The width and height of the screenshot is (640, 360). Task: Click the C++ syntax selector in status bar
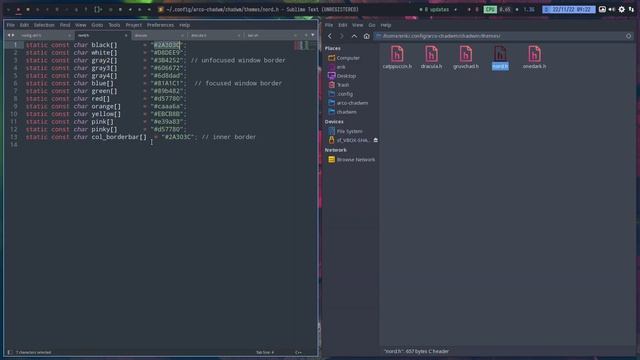[298, 352]
